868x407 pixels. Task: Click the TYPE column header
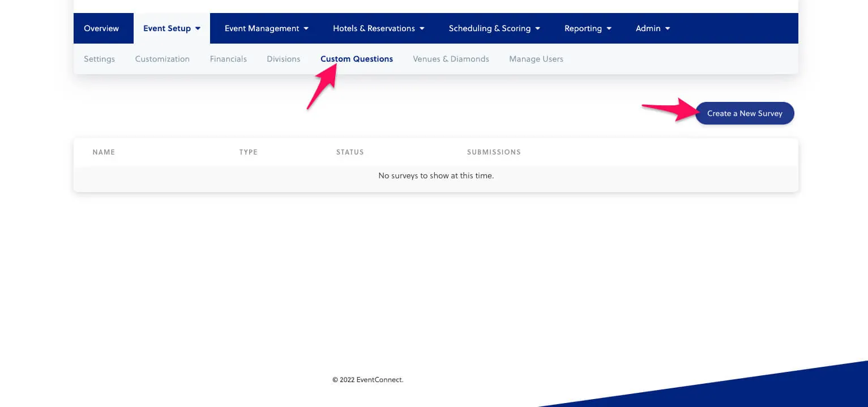pyautogui.click(x=249, y=152)
